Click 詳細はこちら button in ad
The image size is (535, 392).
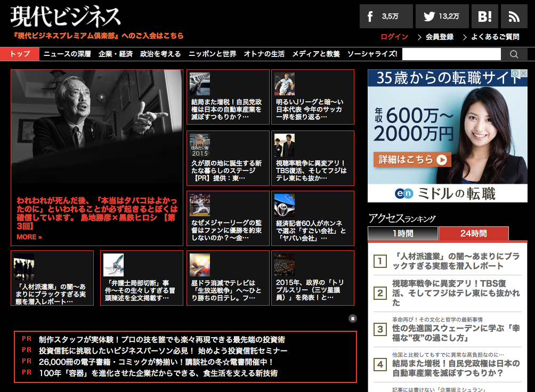pos(412,159)
